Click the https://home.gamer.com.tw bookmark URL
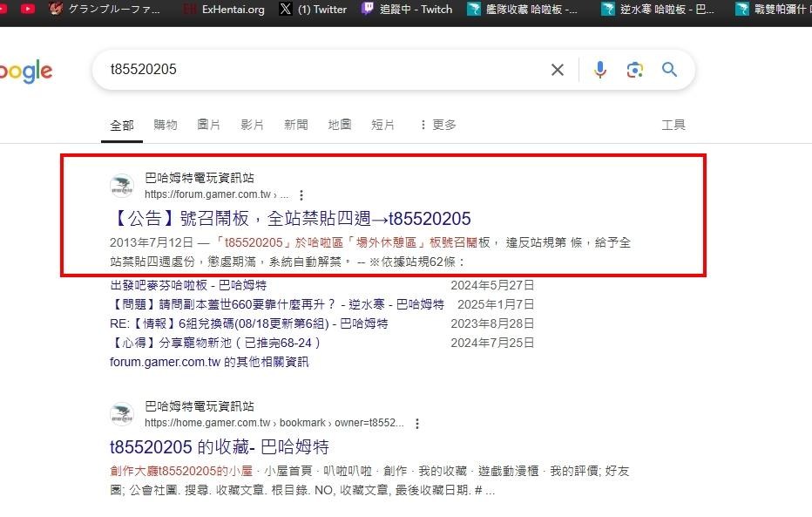This screenshot has height=517, width=812. coord(274,423)
